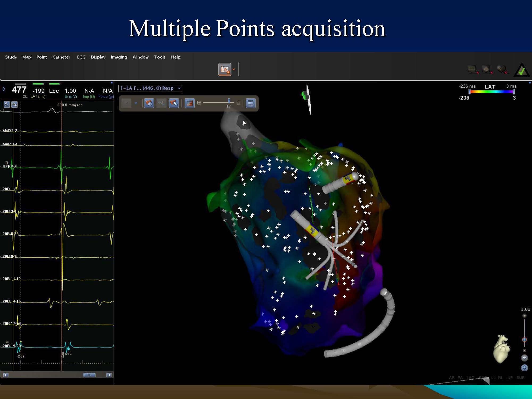Viewport: 532px width, 399px height.
Task: Click the zoom out minus button
Action: point(524,350)
